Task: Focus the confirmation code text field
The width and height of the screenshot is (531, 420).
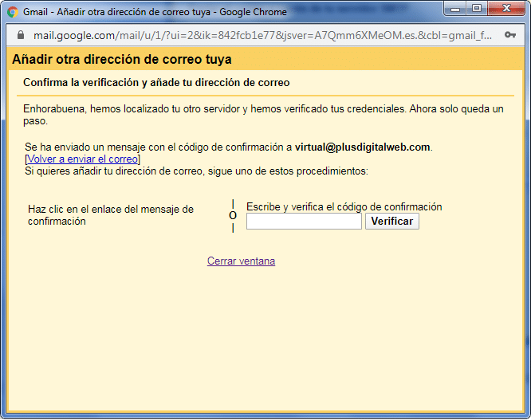Action: pyautogui.click(x=304, y=222)
